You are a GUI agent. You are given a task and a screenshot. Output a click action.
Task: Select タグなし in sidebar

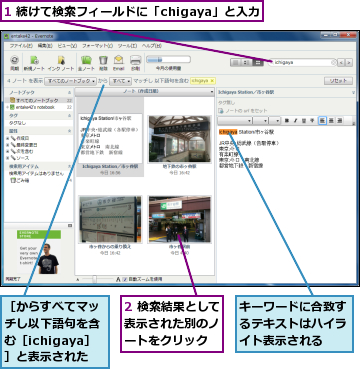click(x=18, y=123)
